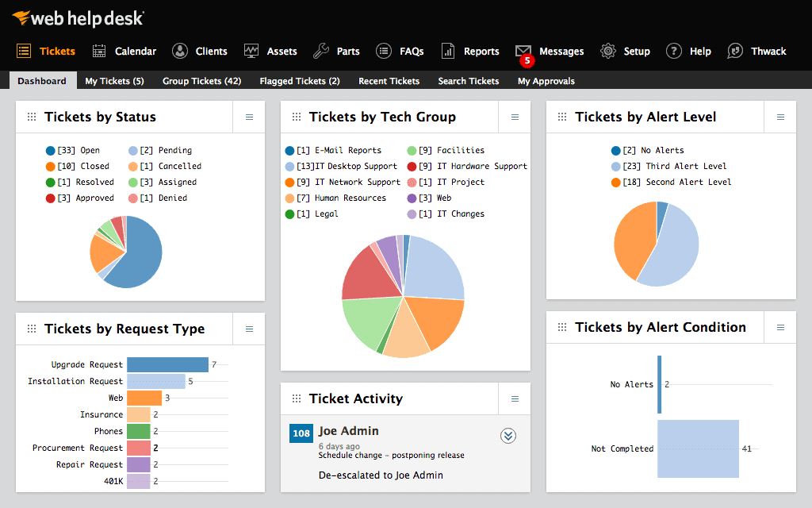Open the Tickets by Status widget menu
The height and width of the screenshot is (508, 812).
[x=248, y=116]
